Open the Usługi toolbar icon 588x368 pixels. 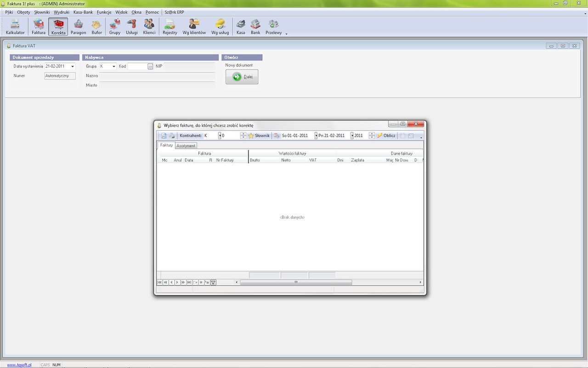132,27
